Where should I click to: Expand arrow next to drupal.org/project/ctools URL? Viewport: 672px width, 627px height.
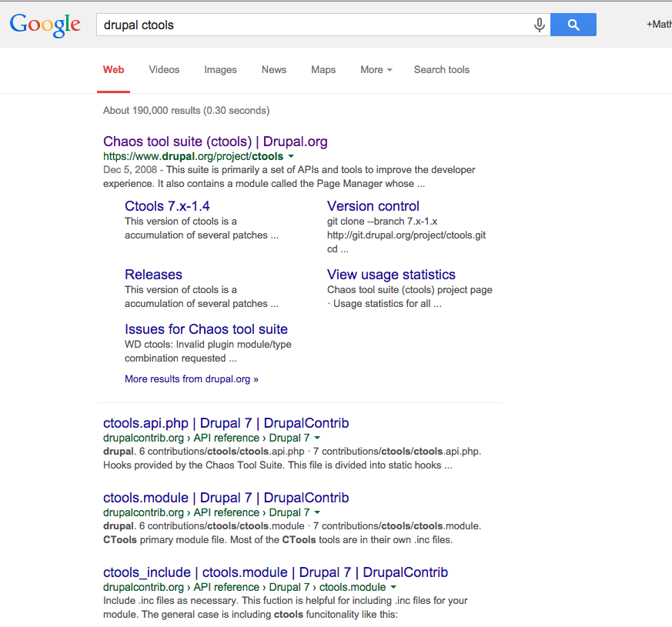291,156
